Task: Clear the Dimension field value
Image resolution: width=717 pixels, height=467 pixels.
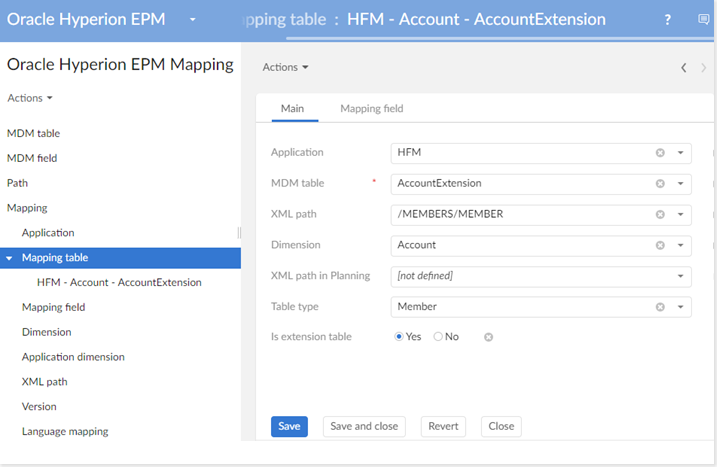Action: (660, 245)
